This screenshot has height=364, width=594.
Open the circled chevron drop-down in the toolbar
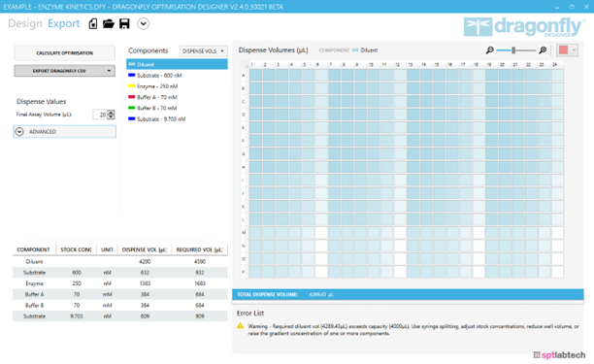pos(144,24)
